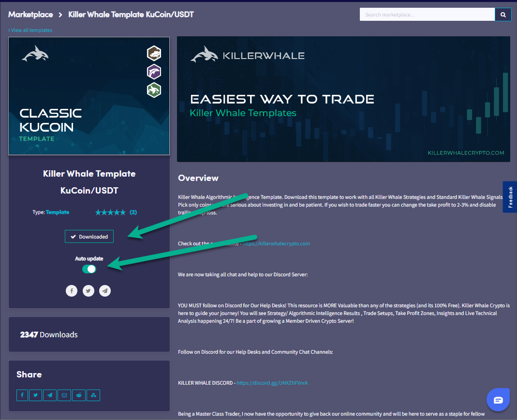The width and height of the screenshot is (517, 420).
Task: Open the vertical Feedback tab
Action: tap(510, 197)
